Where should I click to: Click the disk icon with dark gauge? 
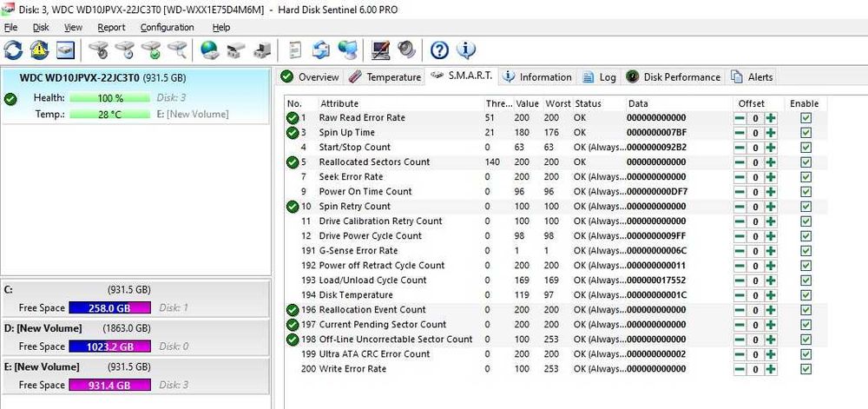coord(99,50)
